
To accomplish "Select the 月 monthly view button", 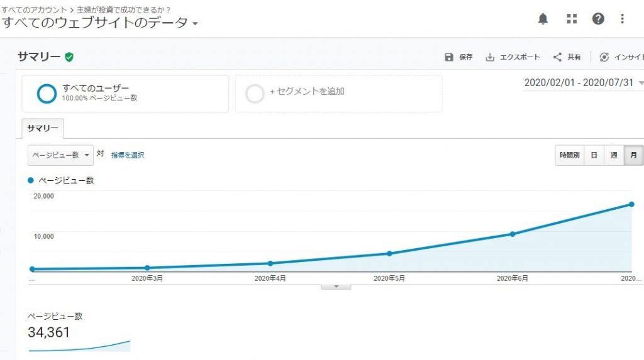I will coord(633,155).
